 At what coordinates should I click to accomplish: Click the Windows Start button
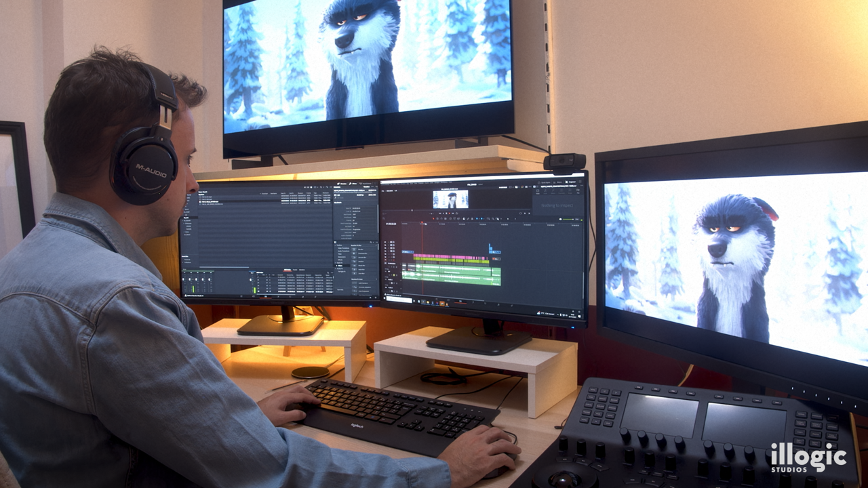[x=386, y=299]
